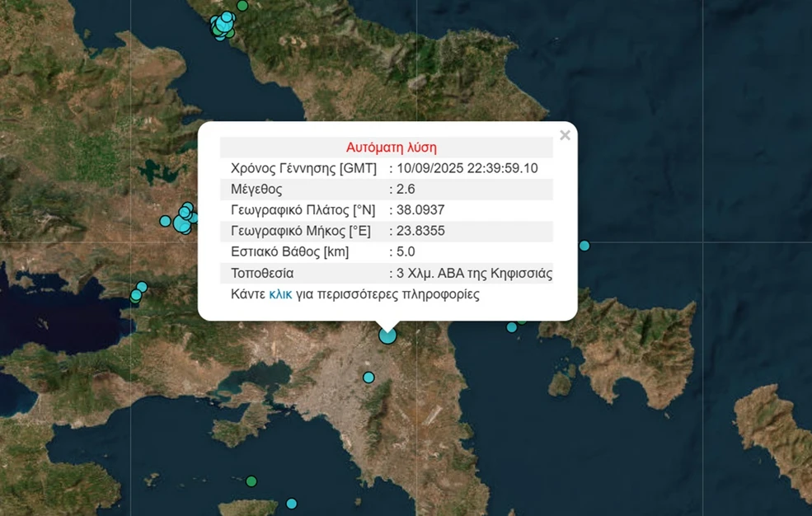Select the green marker in the southern gulf

click(251, 481)
